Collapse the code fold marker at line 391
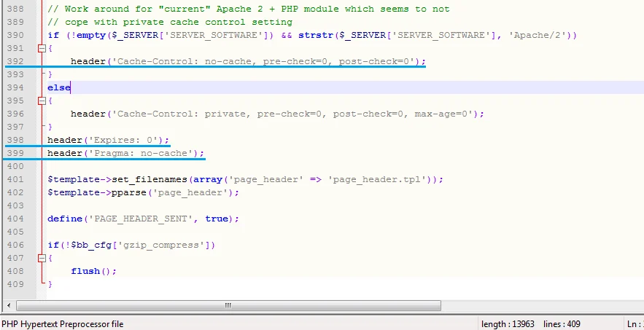 coord(42,48)
